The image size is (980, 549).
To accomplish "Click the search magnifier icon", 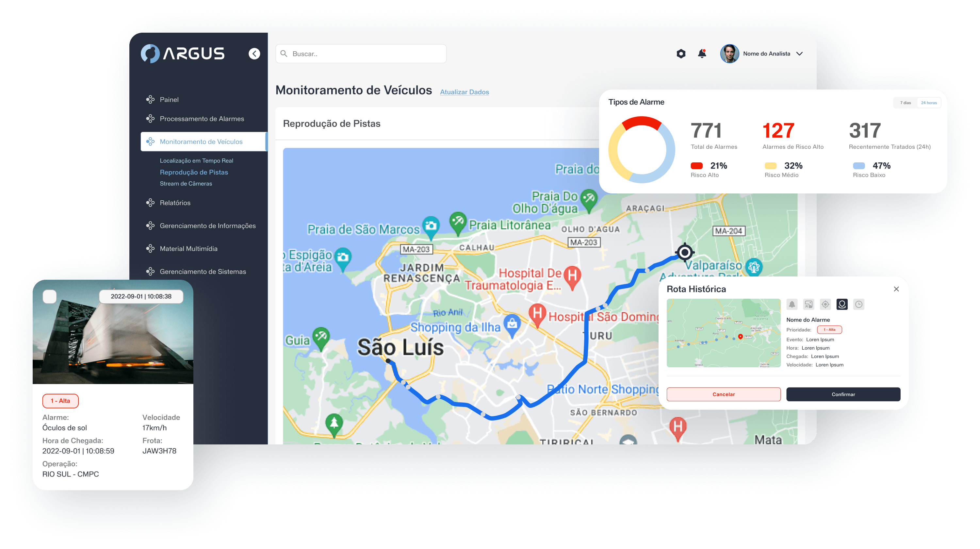I will [284, 54].
